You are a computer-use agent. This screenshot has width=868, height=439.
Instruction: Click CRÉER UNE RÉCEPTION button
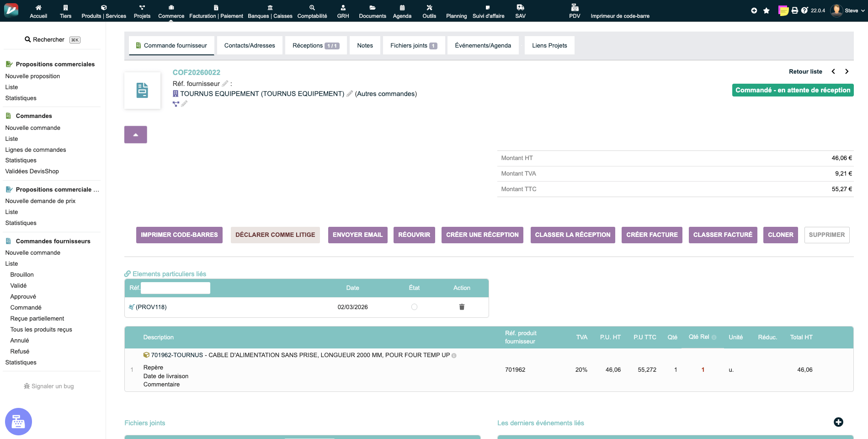(482, 235)
